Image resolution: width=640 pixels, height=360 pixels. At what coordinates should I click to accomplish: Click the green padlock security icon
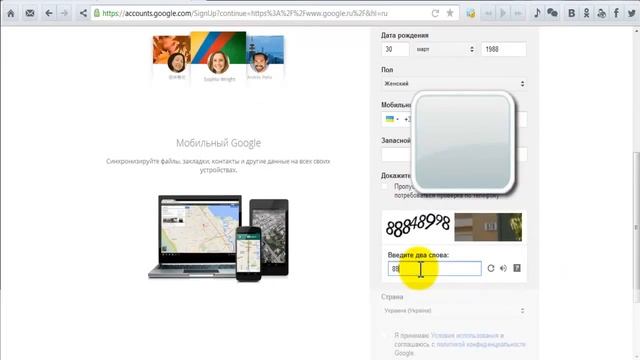tap(97, 13)
